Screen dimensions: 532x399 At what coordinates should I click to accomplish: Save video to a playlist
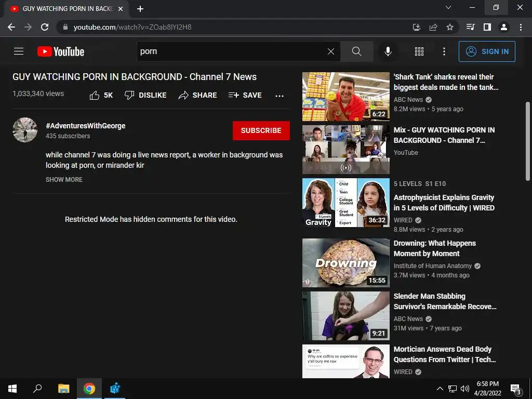coord(245,96)
